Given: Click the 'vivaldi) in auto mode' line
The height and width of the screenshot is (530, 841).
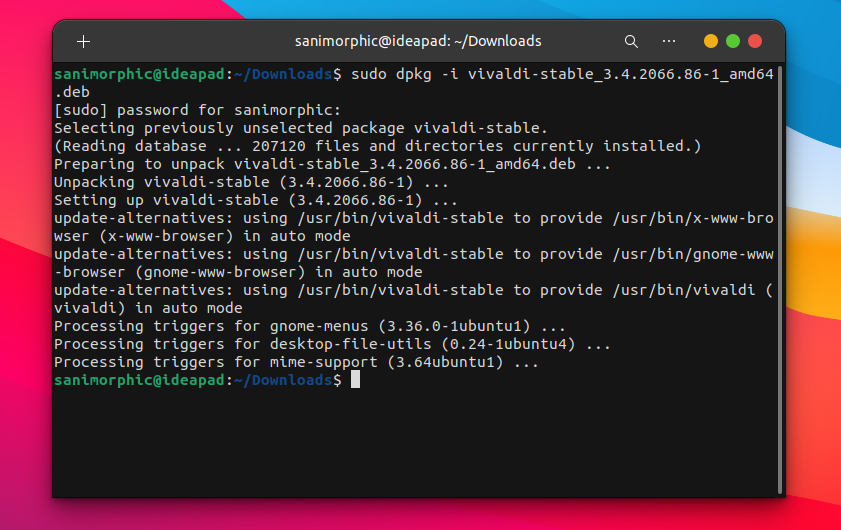Looking at the screenshot, I should pos(148,308).
